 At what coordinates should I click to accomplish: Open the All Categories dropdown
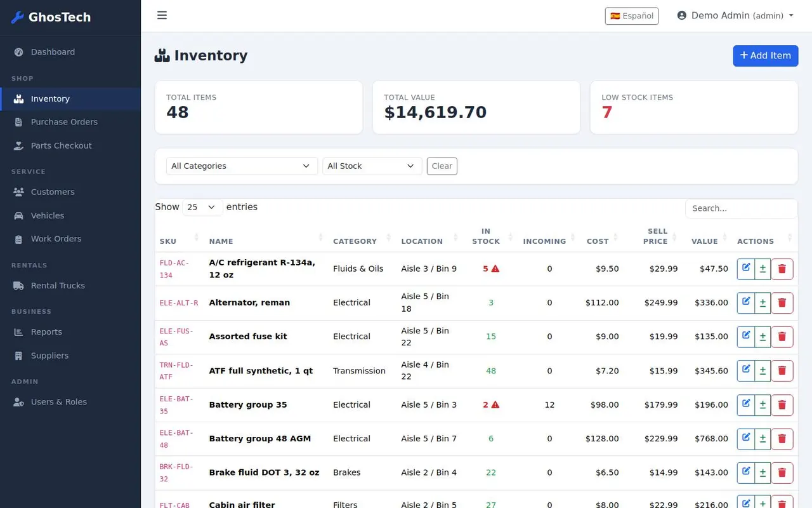[242, 166]
